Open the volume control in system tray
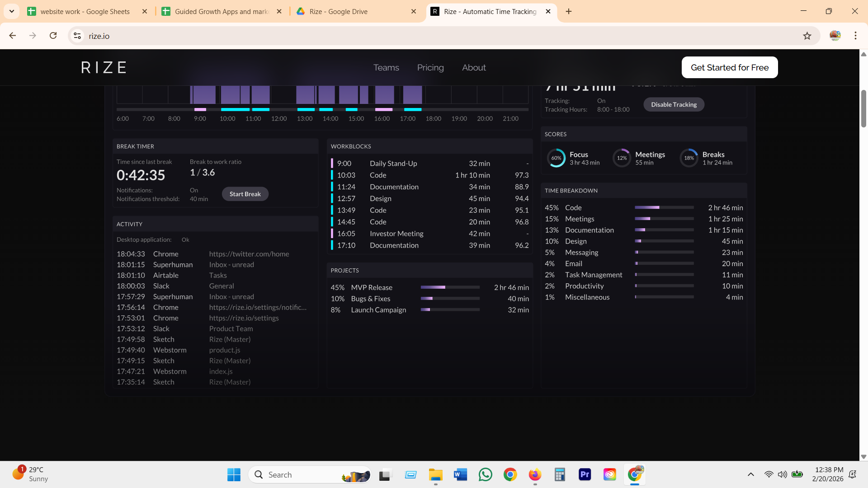The height and width of the screenshot is (488, 868). coord(782,474)
